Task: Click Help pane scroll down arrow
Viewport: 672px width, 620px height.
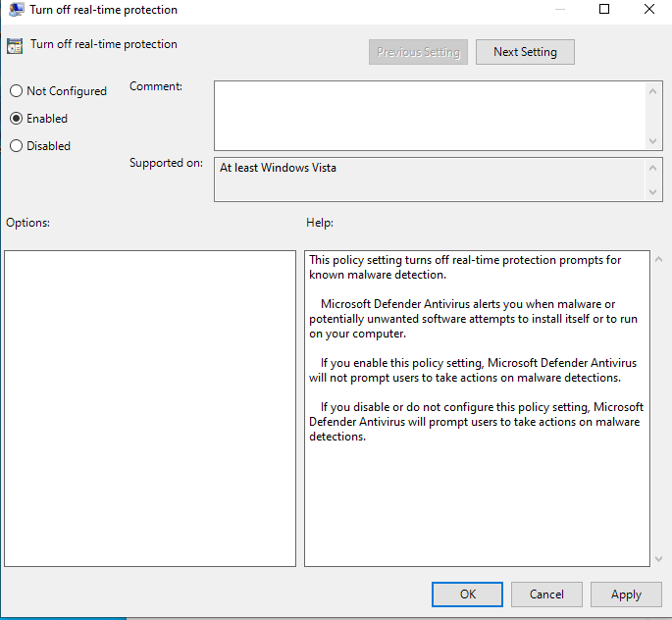Action: (x=658, y=559)
